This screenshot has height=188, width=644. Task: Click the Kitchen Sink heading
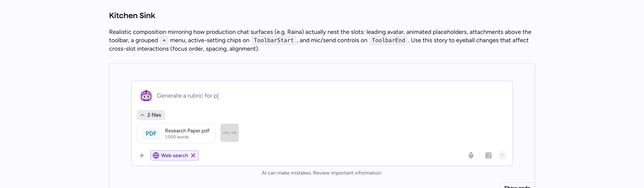tap(132, 16)
